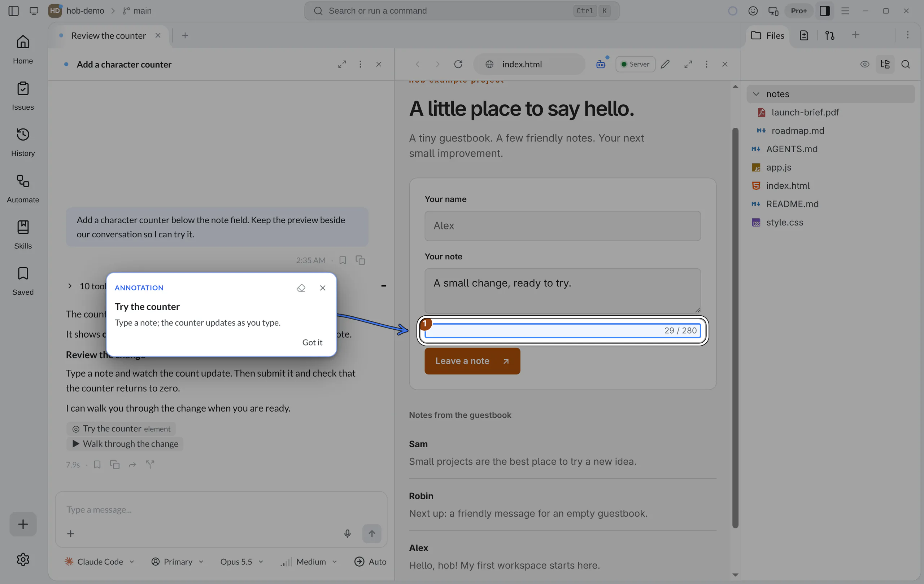
Task: Click the robot agent icon in preview bar
Action: (x=601, y=64)
